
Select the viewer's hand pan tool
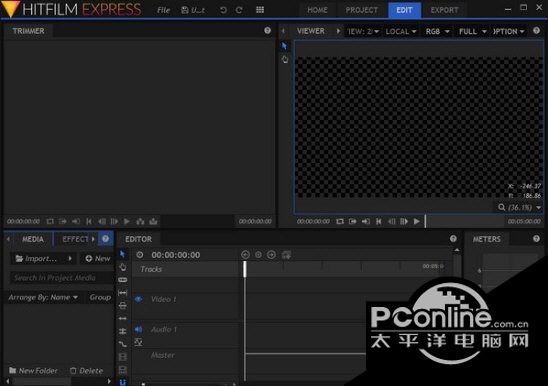(x=285, y=59)
